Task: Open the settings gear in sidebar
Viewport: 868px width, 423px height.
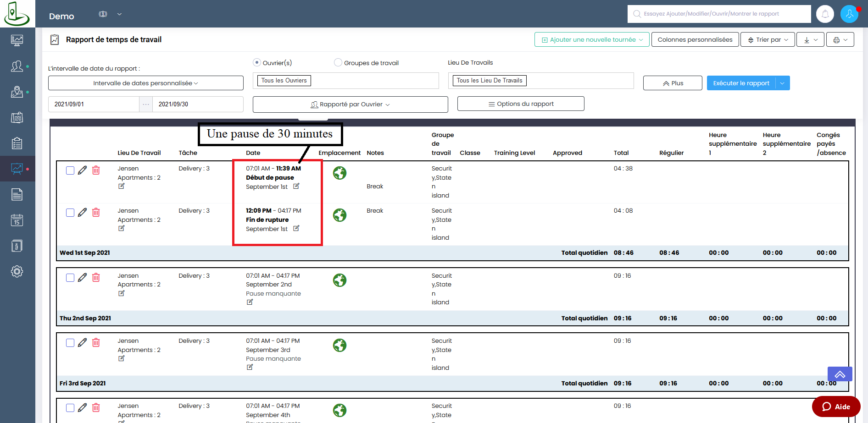Action: tap(17, 271)
